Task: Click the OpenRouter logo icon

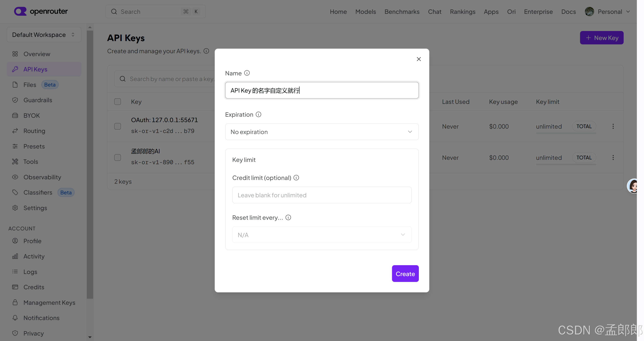Action: pyautogui.click(x=20, y=11)
